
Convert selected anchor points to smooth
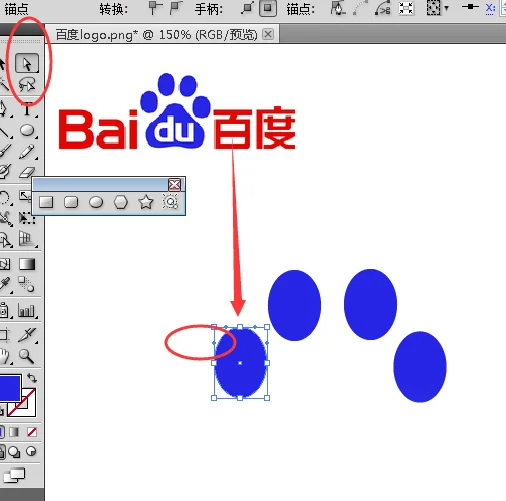176,8
